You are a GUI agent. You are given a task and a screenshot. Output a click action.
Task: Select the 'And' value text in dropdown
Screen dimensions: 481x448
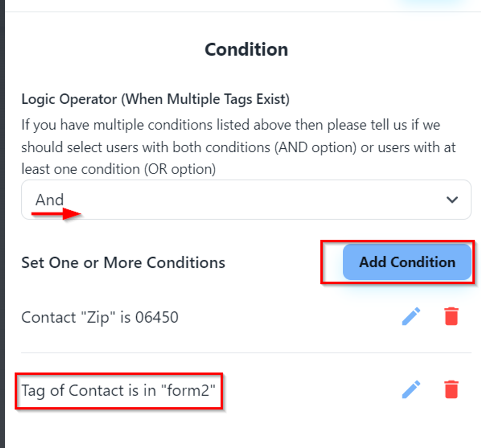(50, 200)
